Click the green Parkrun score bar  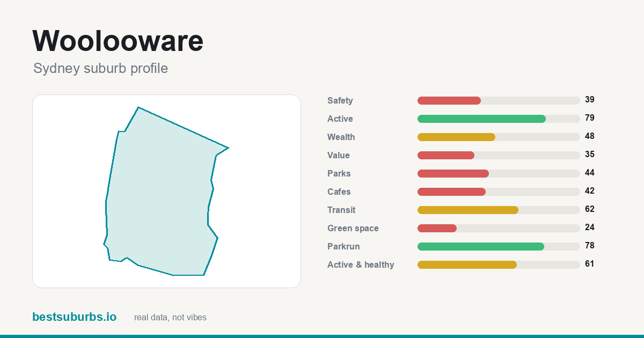[481, 246]
